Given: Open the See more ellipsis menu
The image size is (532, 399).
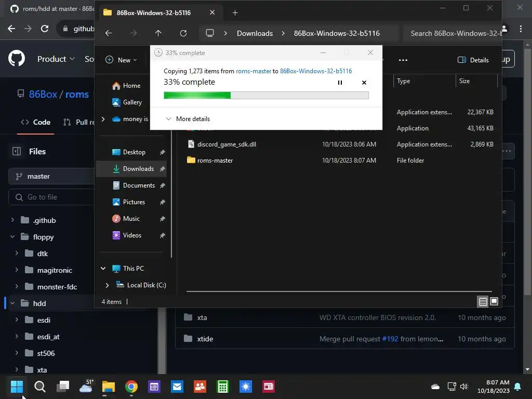Looking at the screenshot, I should pos(403,60).
